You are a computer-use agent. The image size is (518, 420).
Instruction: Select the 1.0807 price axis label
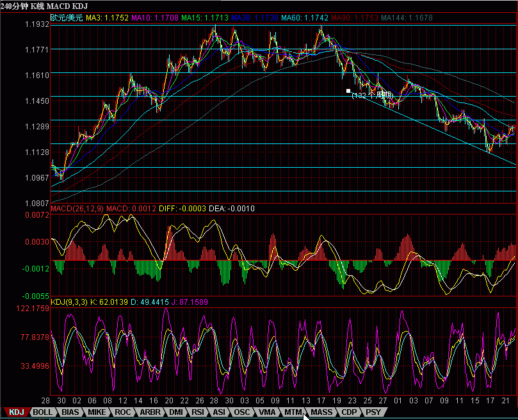pos(37,203)
